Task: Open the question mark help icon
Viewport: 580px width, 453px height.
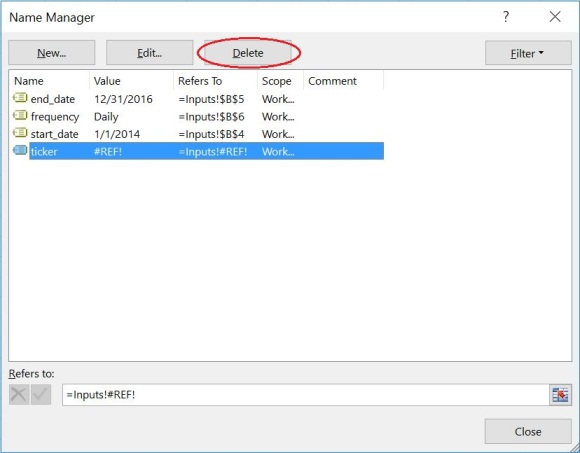Action: coord(506,17)
